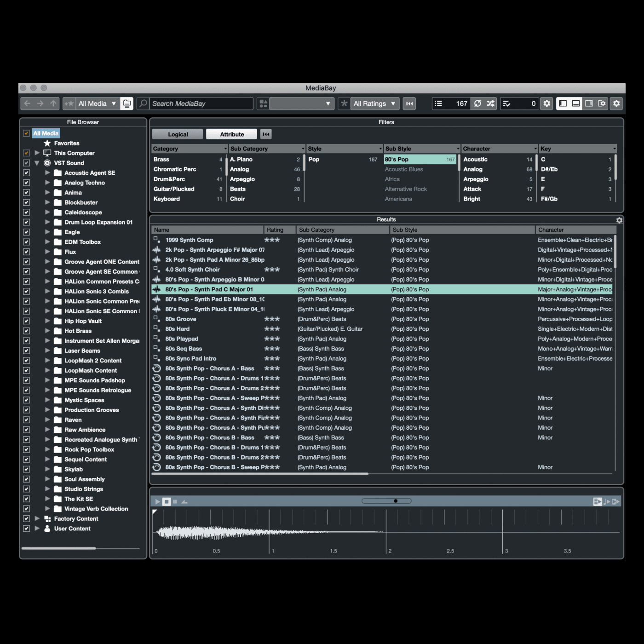Open counter settings gear beside 0
This screenshot has width=644, height=644.
(546, 103)
